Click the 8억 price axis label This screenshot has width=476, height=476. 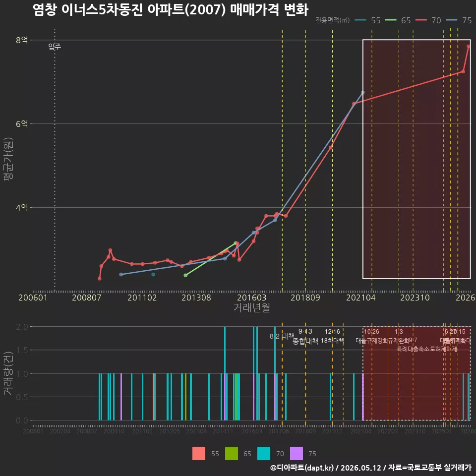pyautogui.click(x=22, y=40)
